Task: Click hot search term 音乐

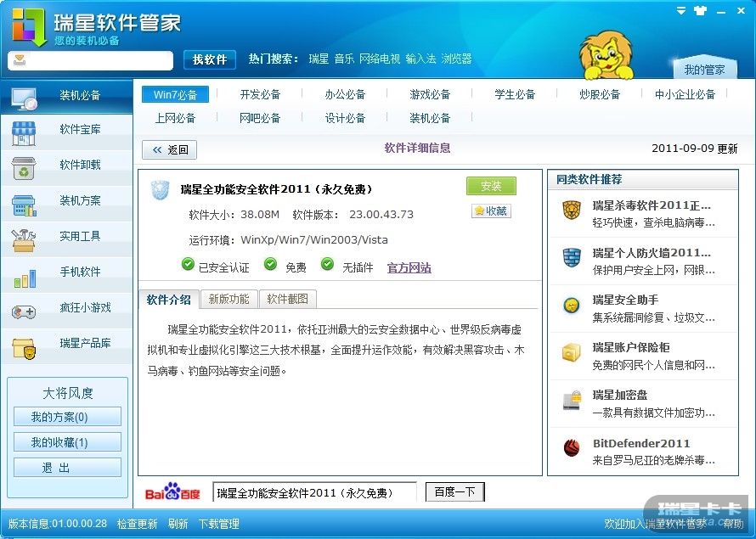Action: (x=344, y=59)
